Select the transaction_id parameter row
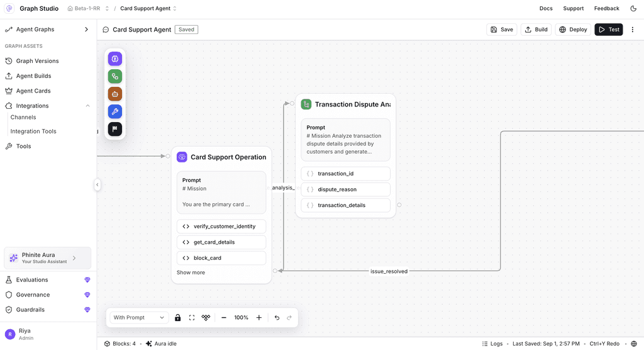Screen dimensions: 644x350 click(x=345, y=174)
